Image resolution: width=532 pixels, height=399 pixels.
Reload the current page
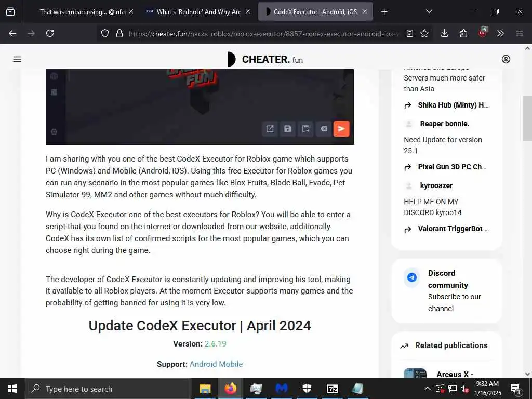point(50,33)
